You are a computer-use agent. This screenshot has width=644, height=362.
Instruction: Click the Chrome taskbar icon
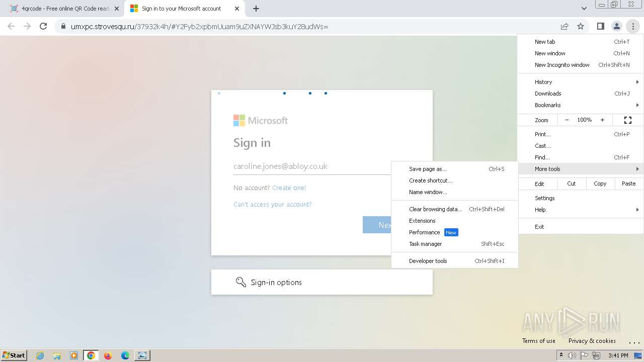point(91,355)
